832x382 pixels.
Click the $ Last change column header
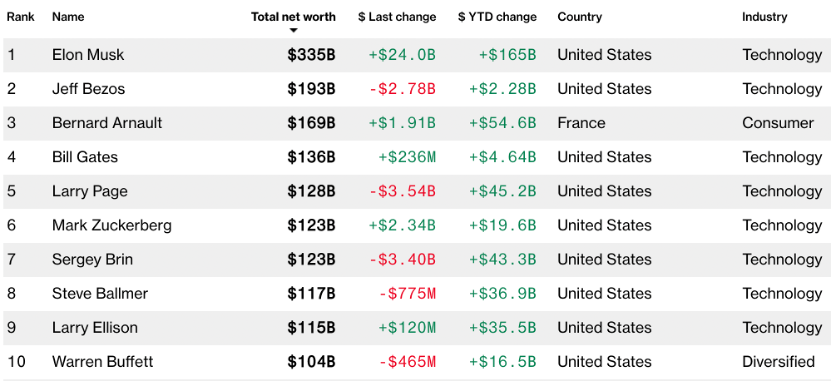(x=397, y=16)
